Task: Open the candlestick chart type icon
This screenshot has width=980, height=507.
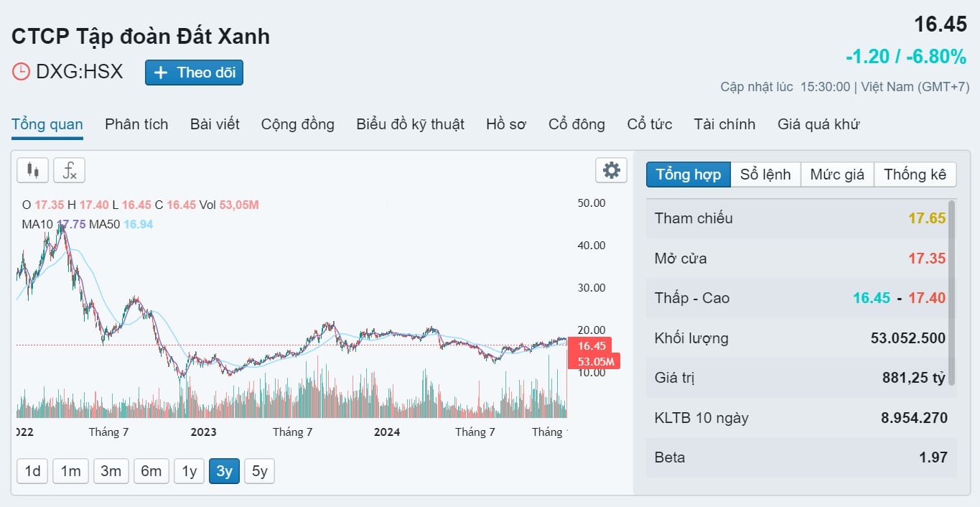Action: [x=32, y=170]
